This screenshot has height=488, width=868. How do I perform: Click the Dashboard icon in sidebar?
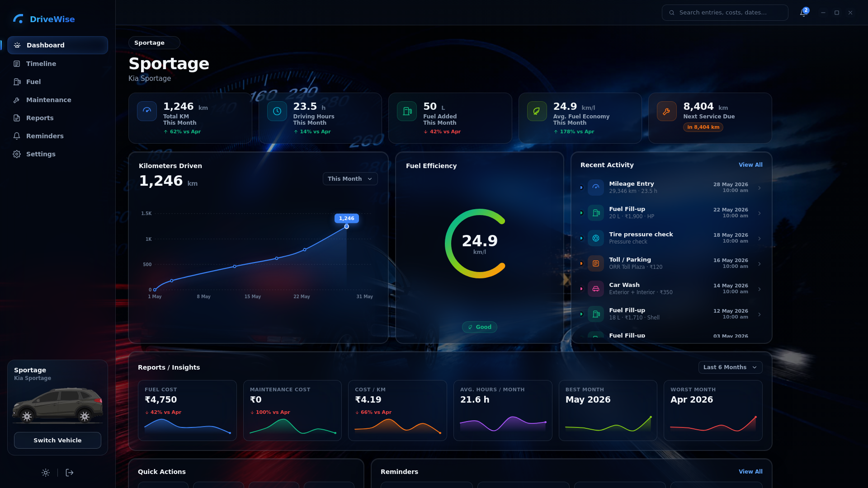point(17,45)
